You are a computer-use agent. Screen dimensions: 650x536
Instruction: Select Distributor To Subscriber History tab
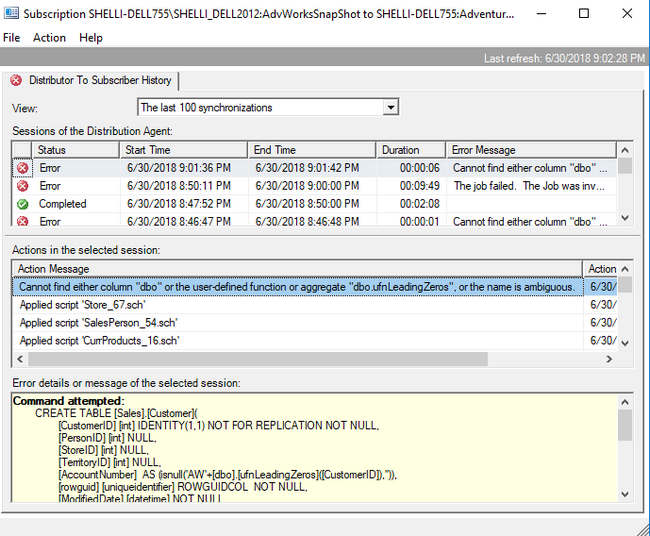(91, 80)
